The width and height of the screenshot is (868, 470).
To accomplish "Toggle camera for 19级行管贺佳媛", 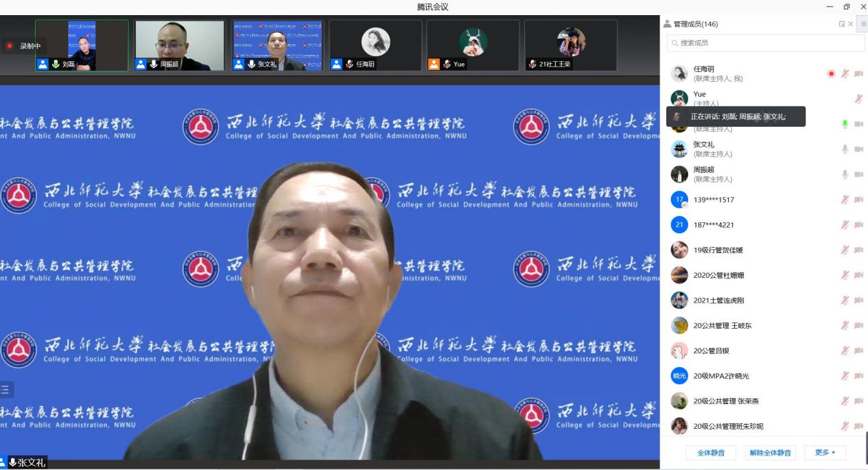I will click(x=858, y=250).
